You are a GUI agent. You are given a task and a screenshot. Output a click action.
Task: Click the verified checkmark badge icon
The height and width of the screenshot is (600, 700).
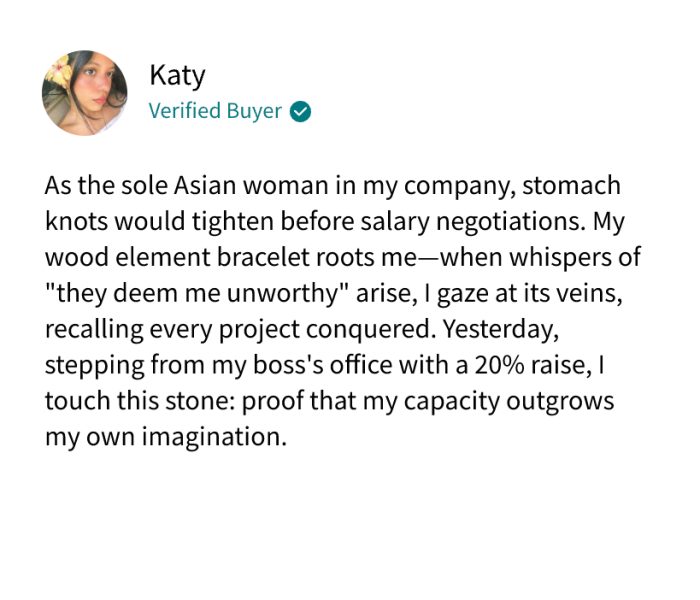click(x=300, y=111)
